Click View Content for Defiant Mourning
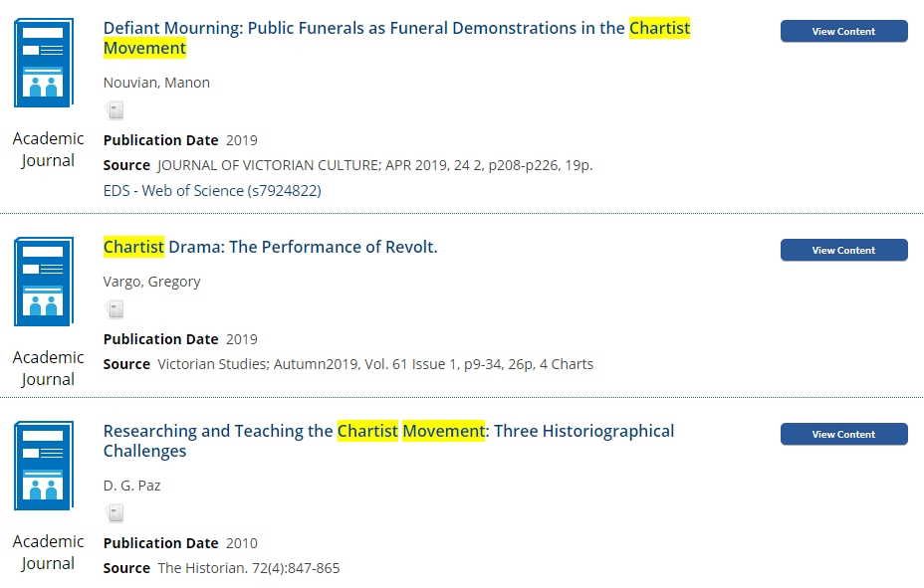The width and height of the screenshot is (924, 588). tap(844, 31)
